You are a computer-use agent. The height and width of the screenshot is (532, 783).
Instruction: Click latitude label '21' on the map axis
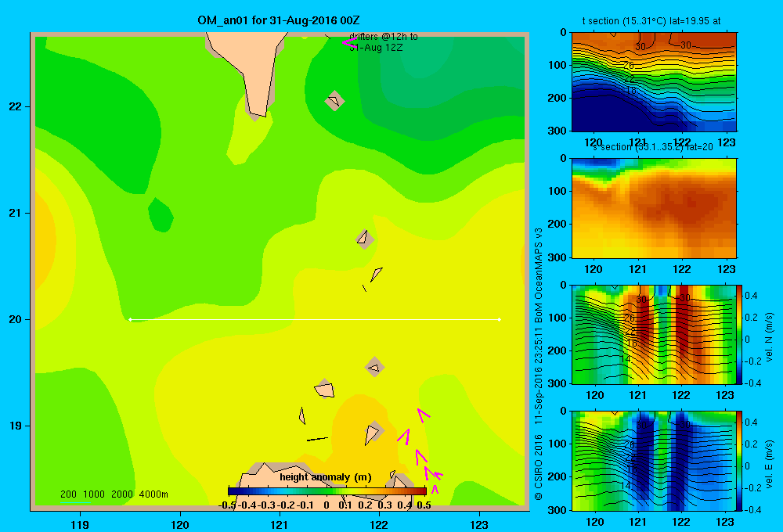click(x=16, y=213)
